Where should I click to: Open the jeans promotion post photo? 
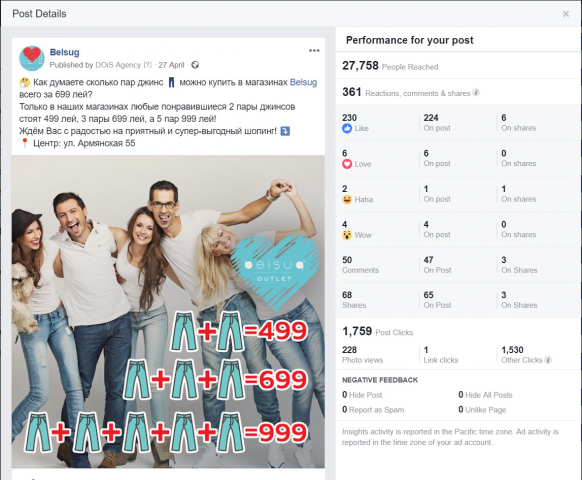coord(168,311)
